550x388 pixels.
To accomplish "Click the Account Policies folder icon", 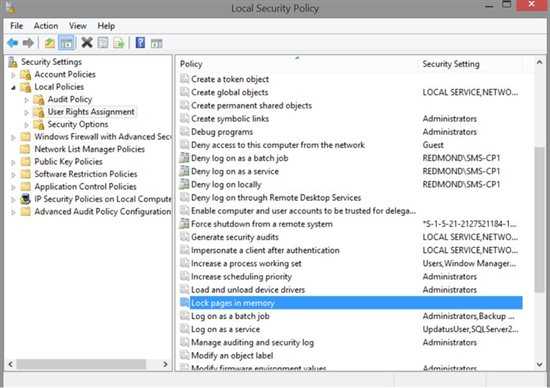I will pyautogui.click(x=26, y=75).
